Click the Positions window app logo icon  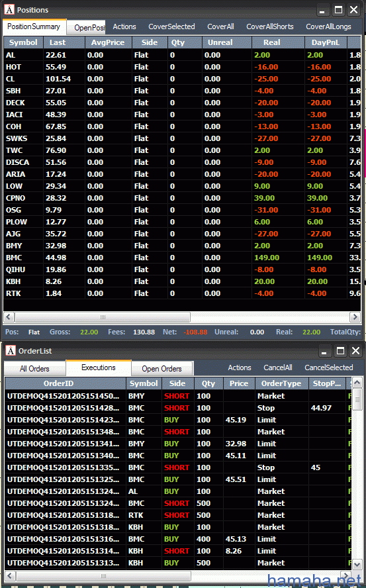[9, 9]
